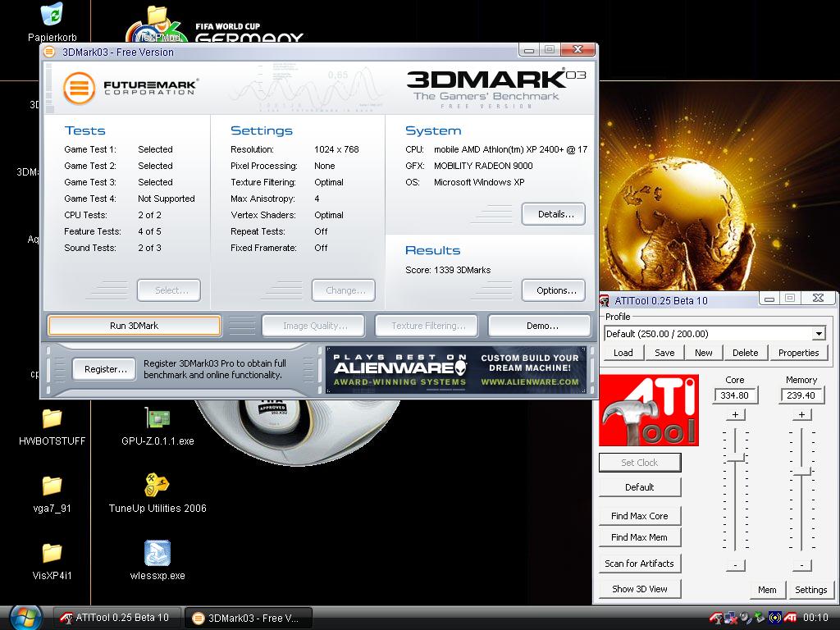The width and height of the screenshot is (840, 630).
Task: Open the Papierkorb recycle bin icon
Action: coord(52,15)
